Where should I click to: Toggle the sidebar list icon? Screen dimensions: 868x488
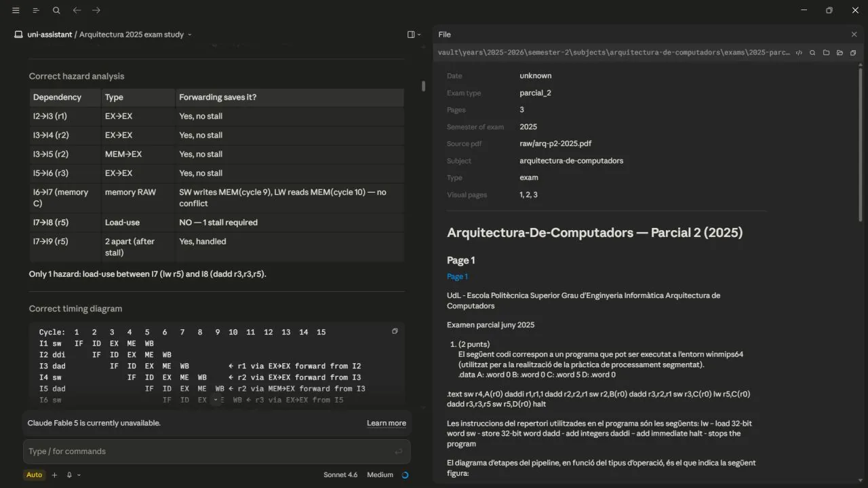click(x=36, y=11)
